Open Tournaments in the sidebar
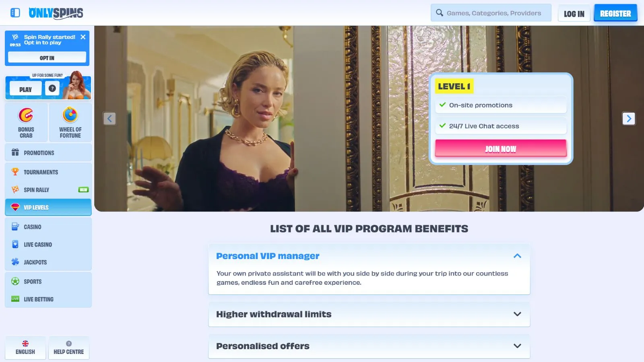644x362 pixels. pos(48,172)
